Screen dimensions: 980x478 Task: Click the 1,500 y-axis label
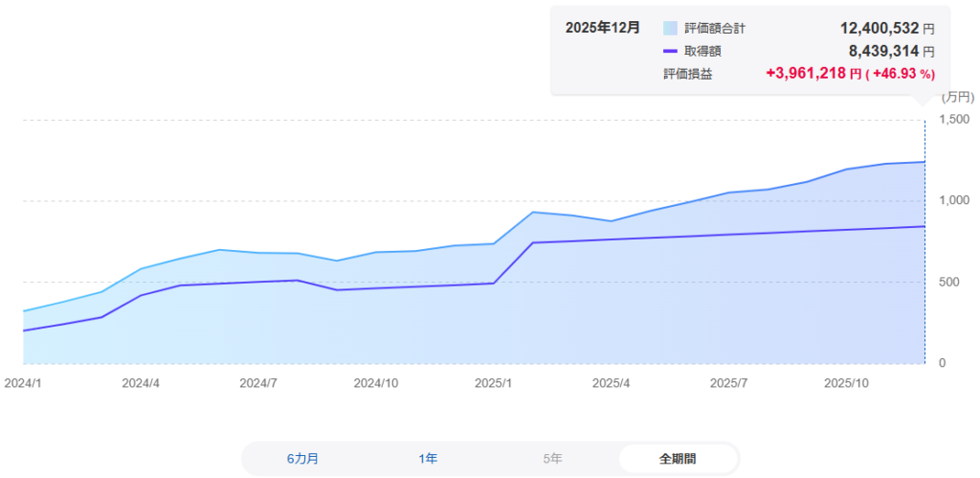(956, 119)
